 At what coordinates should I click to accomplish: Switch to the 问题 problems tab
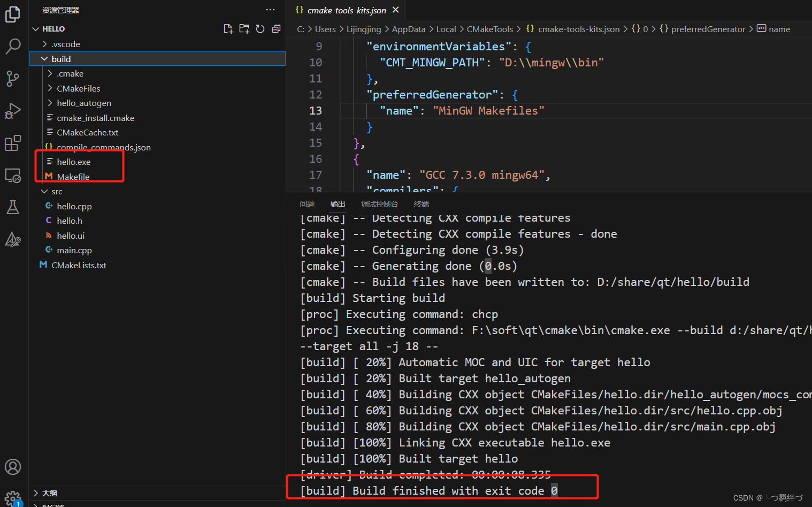(x=307, y=204)
